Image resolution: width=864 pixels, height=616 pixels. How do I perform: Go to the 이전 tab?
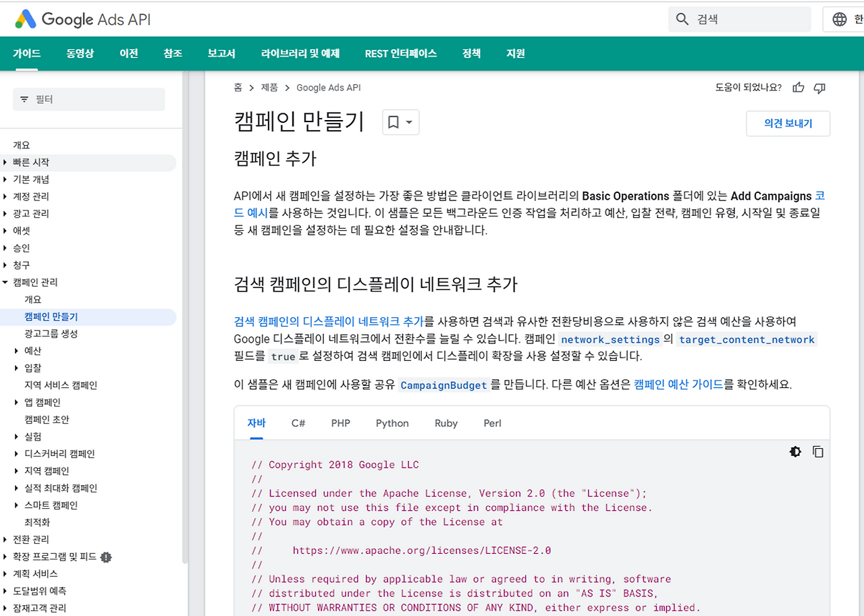[x=129, y=53]
